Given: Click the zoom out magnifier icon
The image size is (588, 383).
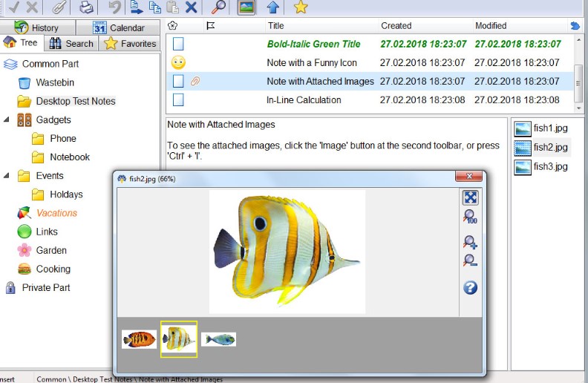Looking at the screenshot, I should click(x=470, y=261).
